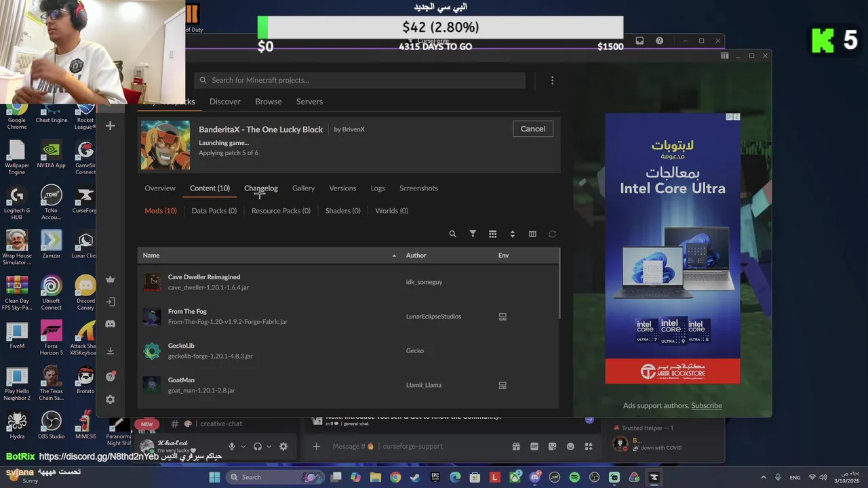Open the three-dot menu beside search bar
Image resolution: width=868 pixels, height=488 pixels.
pos(552,81)
